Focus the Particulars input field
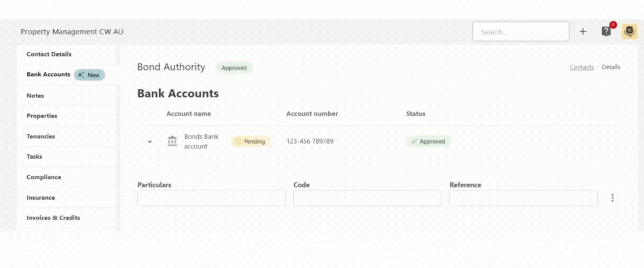 (x=211, y=198)
